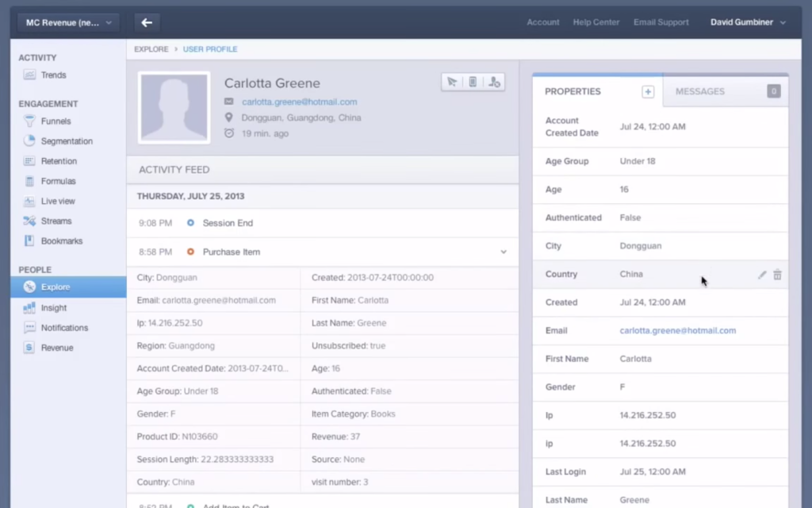Click Item Category Books detail
Screen dimensions: 812x508
point(353,414)
